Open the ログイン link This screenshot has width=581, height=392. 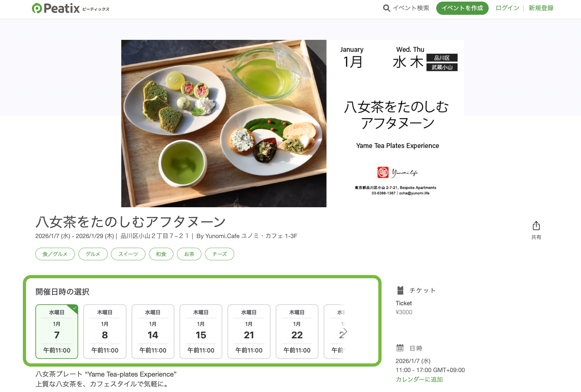(507, 8)
